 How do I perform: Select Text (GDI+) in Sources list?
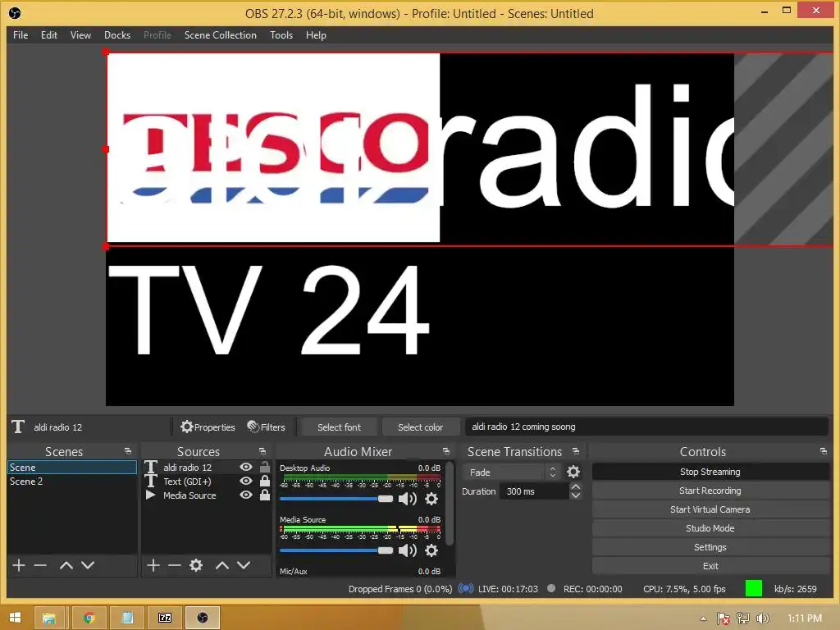click(x=187, y=482)
